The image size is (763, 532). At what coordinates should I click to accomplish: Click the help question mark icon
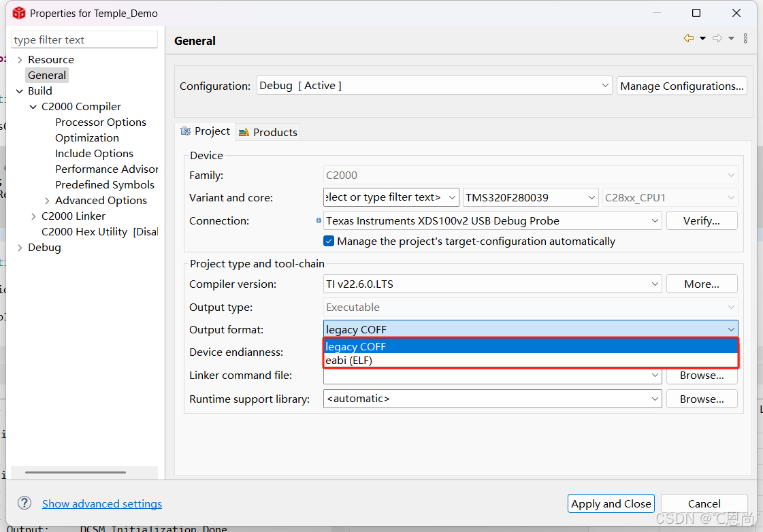25,503
